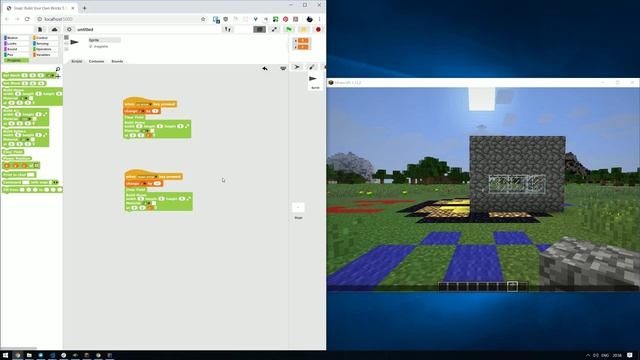Screen dimensions: 640x360
Task: Open the Snap! project file menu icon
Action: pyautogui.click(x=40, y=29)
